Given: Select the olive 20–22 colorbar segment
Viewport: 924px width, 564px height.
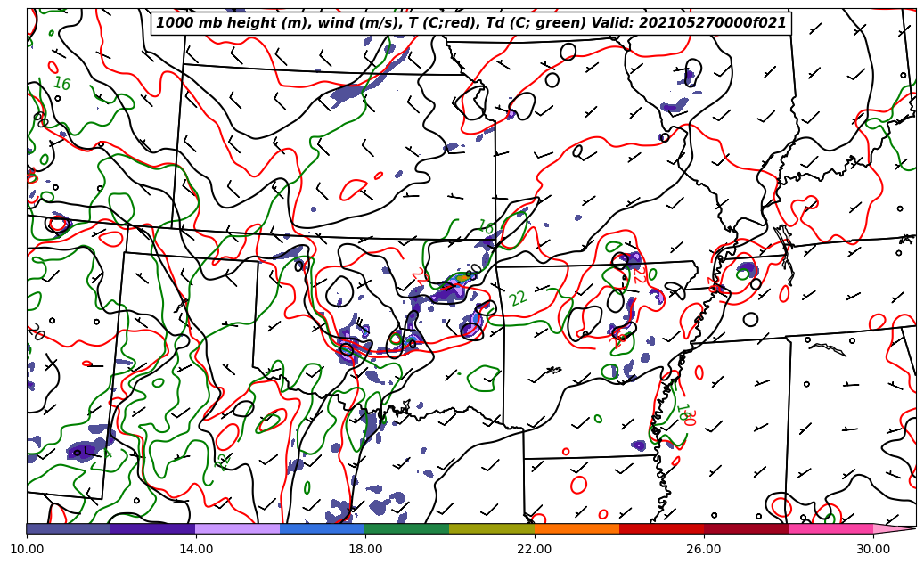Looking at the screenshot, I should point(492,528).
